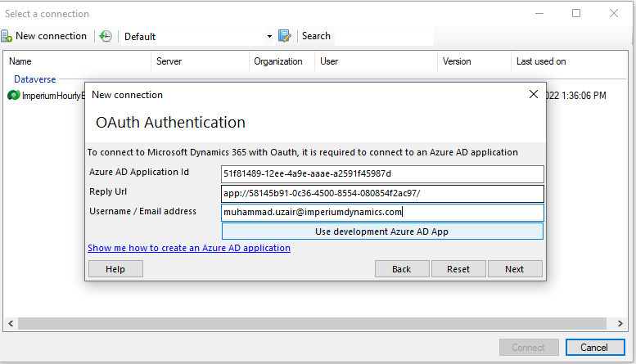Click the New connection toolbar icon
The image size is (636, 364).
coord(7,36)
